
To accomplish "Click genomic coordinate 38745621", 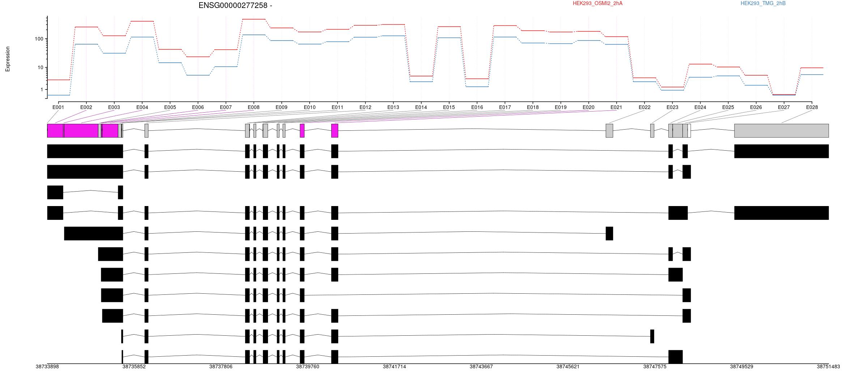I will click(568, 366).
